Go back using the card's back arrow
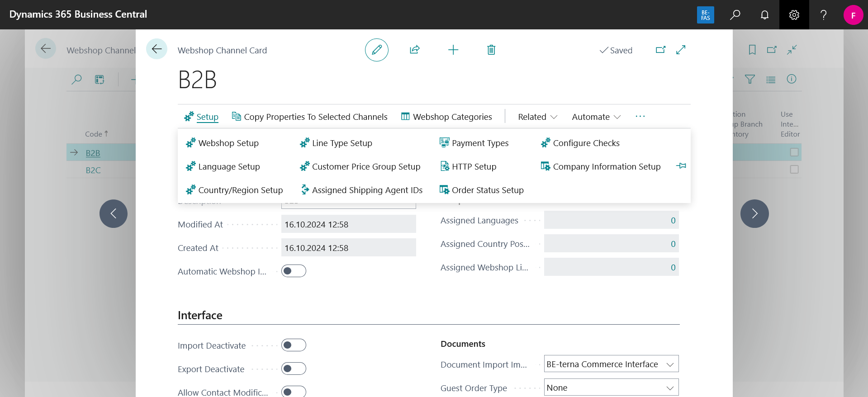The height and width of the screenshot is (397, 868). [x=157, y=49]
